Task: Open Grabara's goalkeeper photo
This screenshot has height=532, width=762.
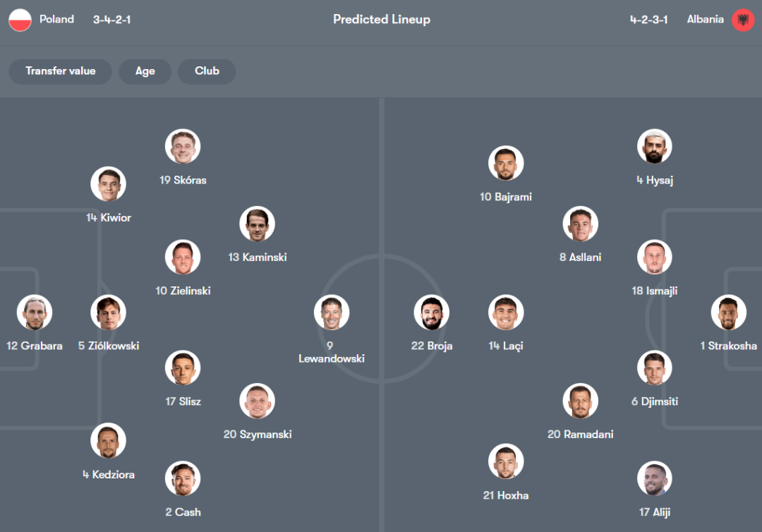Action: click(x=35, y=313)
